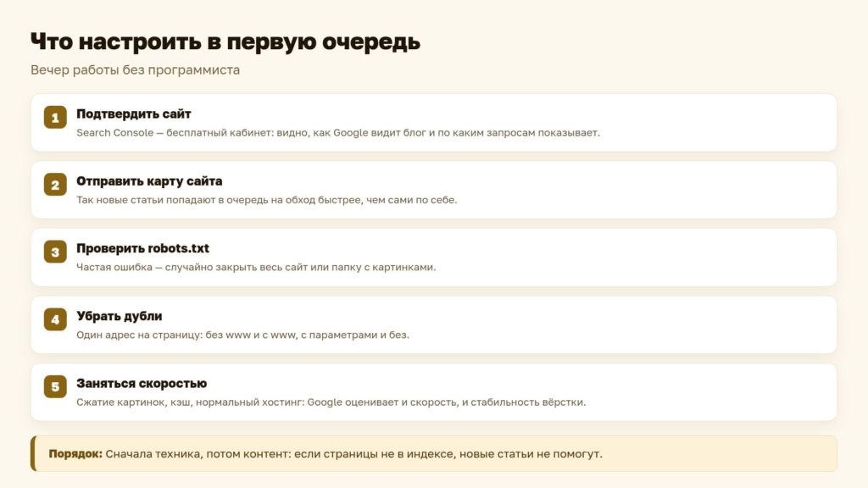
Task: Select the heading "Что настроить в первую очередь"
Action: pyautogui.click(x=225, y=42)
